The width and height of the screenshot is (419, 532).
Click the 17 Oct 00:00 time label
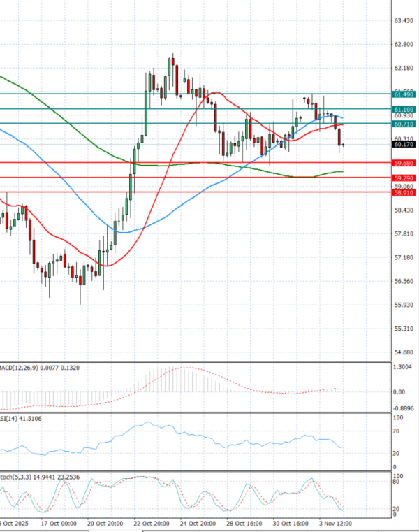(x=59, y=522)
